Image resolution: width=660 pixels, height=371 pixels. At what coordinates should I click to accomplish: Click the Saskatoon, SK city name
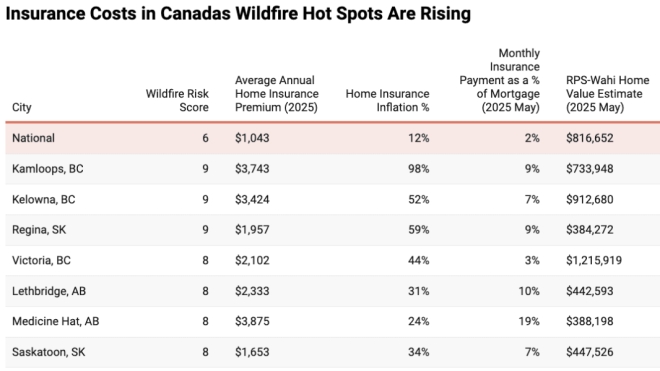(48, 352)
